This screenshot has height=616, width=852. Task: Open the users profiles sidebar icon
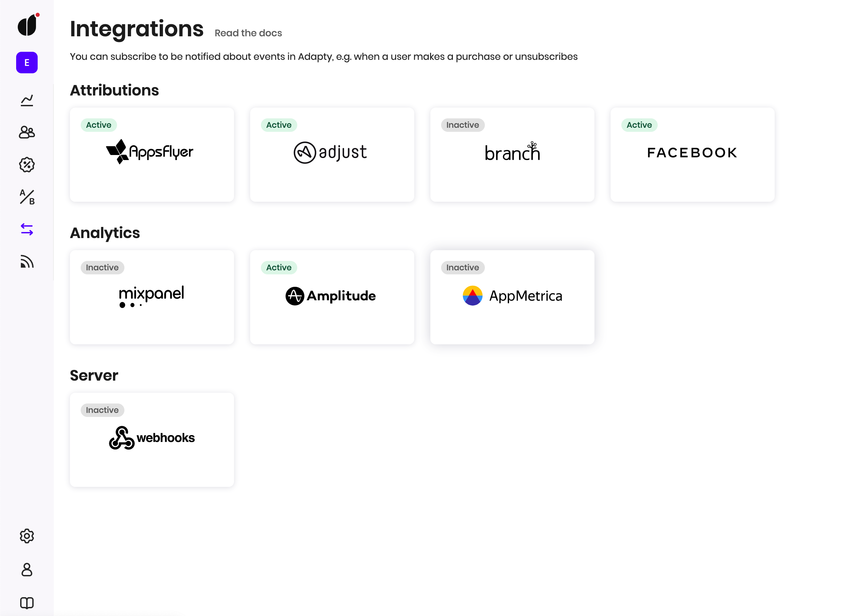(27, 132)
